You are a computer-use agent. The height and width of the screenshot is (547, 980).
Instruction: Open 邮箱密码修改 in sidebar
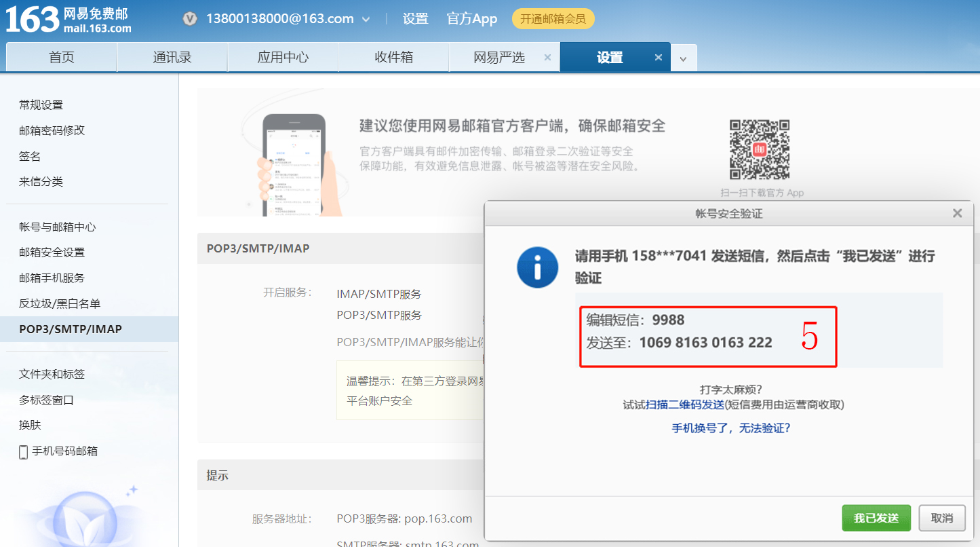(x=52, y=130)
